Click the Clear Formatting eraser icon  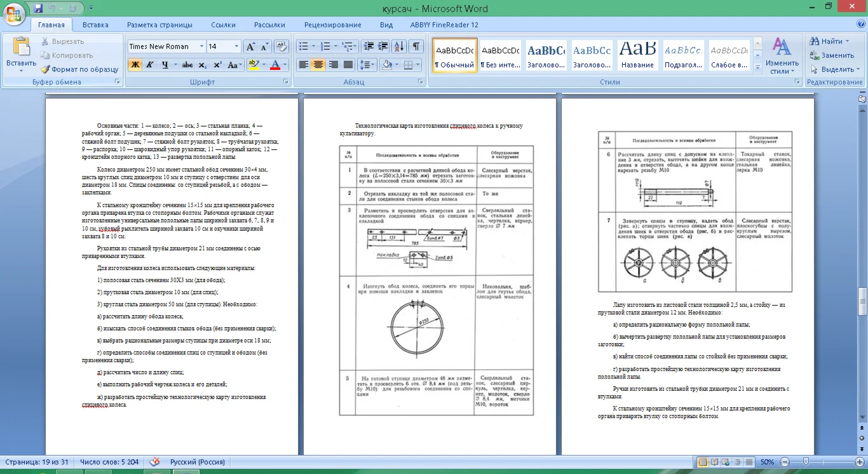tap(281, 46)
